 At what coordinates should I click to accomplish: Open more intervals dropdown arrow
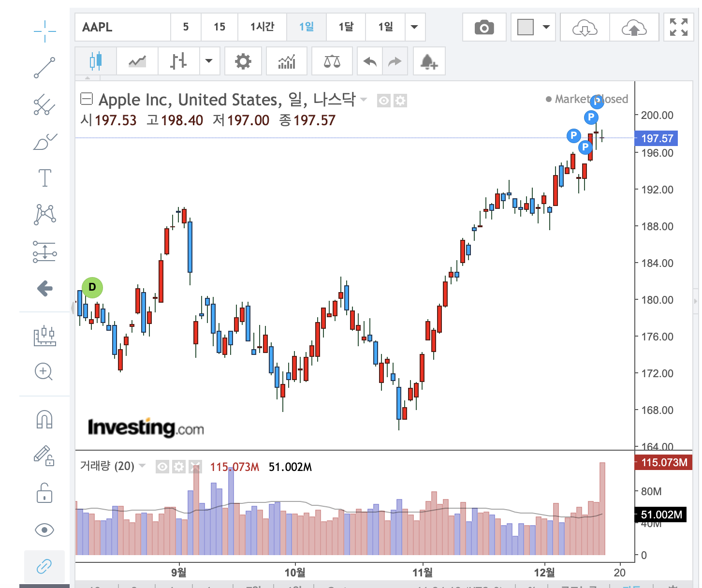414,27
